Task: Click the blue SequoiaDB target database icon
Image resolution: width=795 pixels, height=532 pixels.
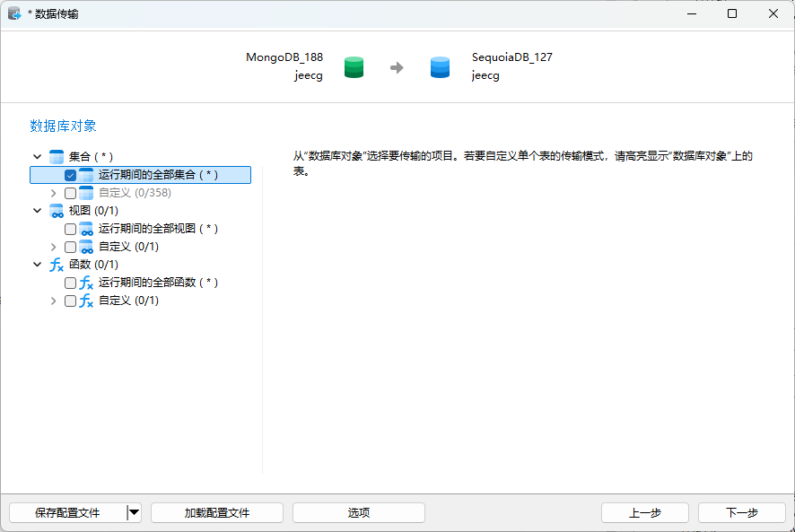Action: pos(440,67)
